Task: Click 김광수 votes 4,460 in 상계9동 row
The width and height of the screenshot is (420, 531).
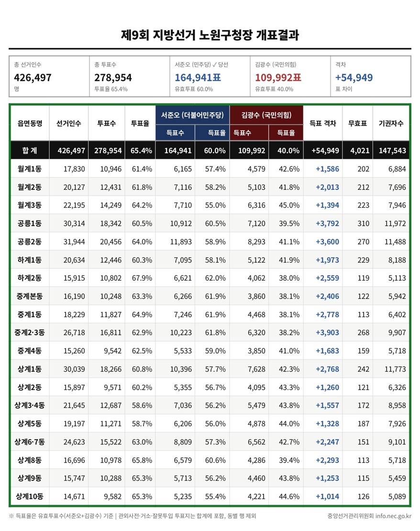Action: point(256,478)
